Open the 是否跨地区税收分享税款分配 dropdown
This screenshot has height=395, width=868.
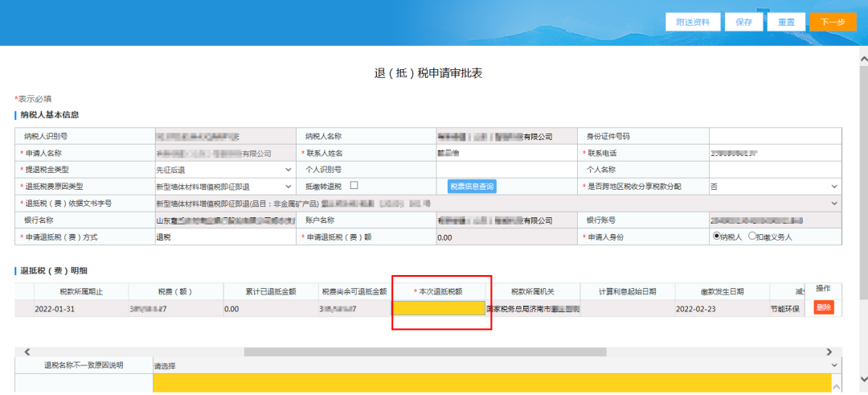tap(776, 187)
